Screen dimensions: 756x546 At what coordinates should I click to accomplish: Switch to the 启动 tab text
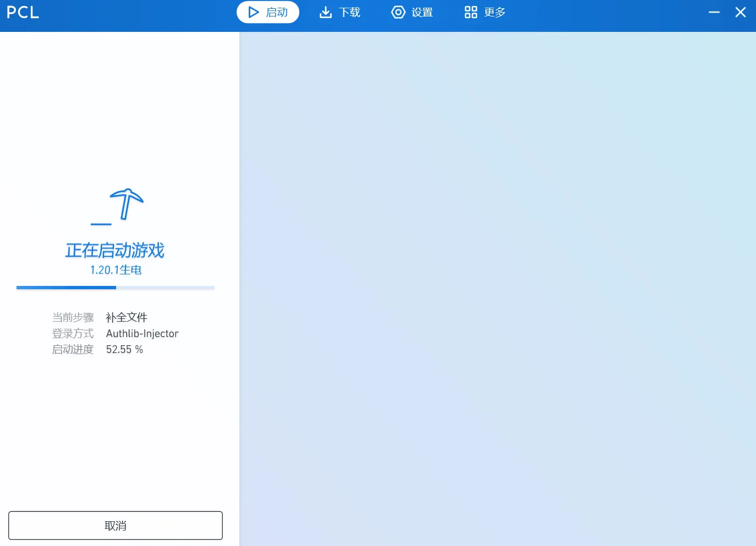(277, 12)
